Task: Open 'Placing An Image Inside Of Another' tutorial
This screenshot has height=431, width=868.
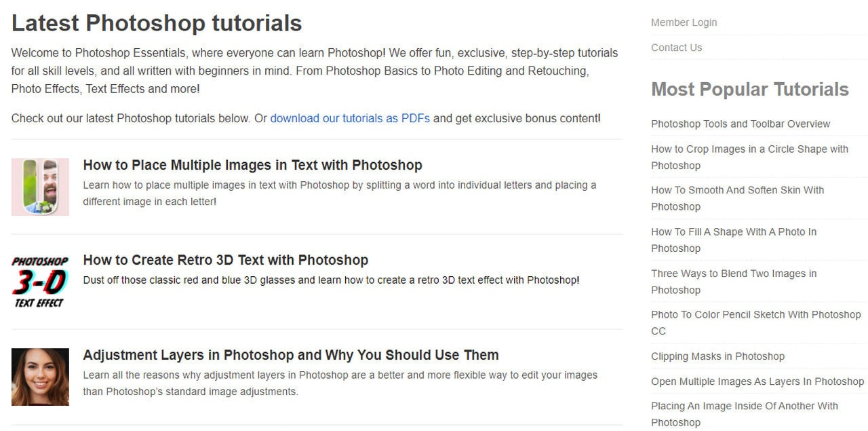Action: point(745,406)
